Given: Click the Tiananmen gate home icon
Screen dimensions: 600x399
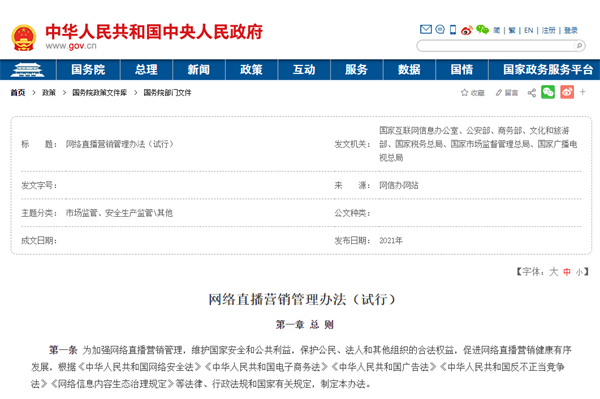Looking at the screenshot, I should pos(28,70).
